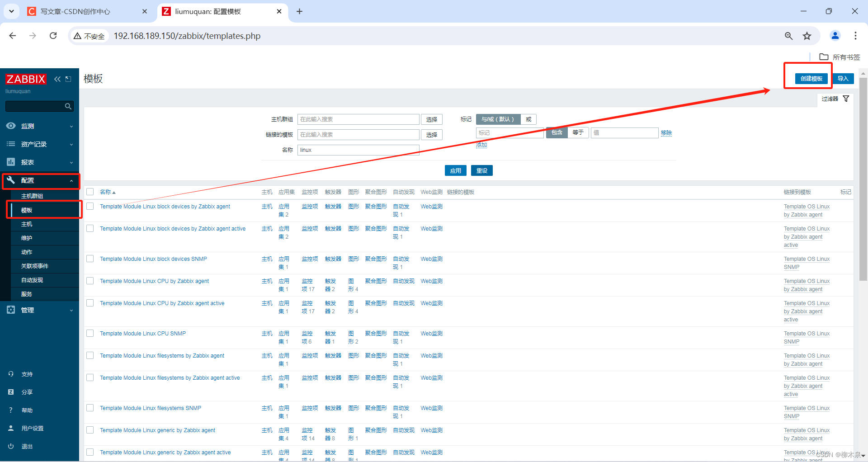This screenshot has height=462, width=868.
Task: Expand the 报表 menu chevron
Action: click(71, 163)
